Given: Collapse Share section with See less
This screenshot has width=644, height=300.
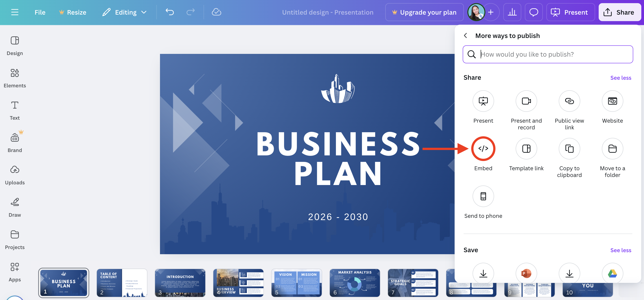Looking at the screenshot, I should (x=620, y=78).
